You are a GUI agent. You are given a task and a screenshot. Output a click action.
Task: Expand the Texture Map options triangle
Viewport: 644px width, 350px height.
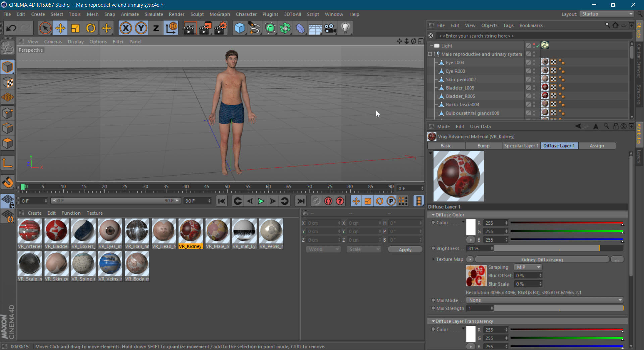click(433, 259)
